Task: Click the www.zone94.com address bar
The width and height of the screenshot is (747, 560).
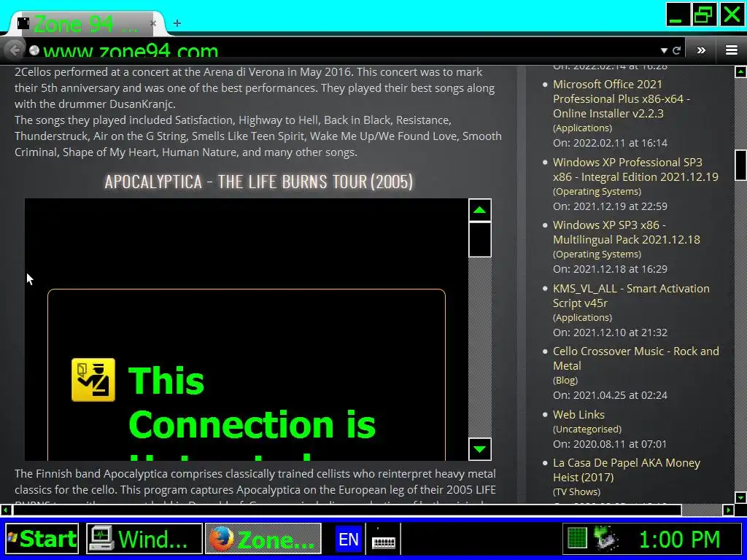Action: [343, 50]
